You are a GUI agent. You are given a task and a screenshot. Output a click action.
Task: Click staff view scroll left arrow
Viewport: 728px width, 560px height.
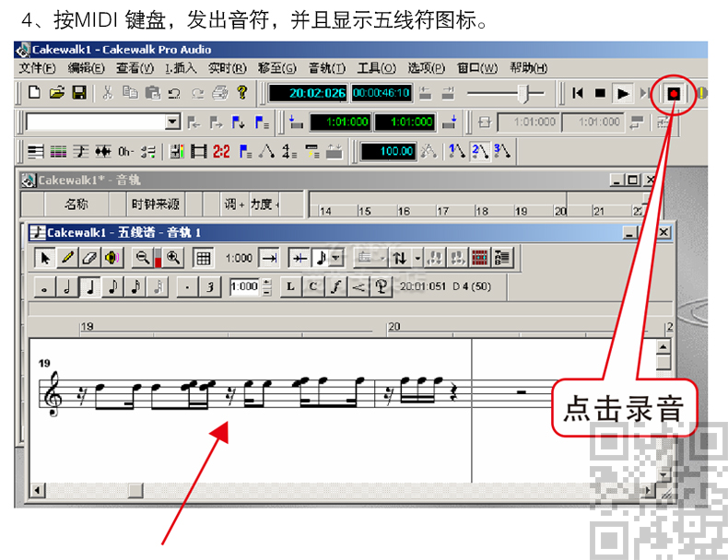[38, 490]
